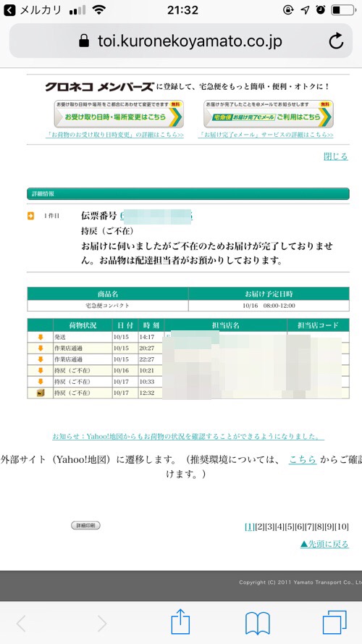The image size is (362, 644).
Task: Tap the 14:17 time cell
Action: tap(151, 337)
